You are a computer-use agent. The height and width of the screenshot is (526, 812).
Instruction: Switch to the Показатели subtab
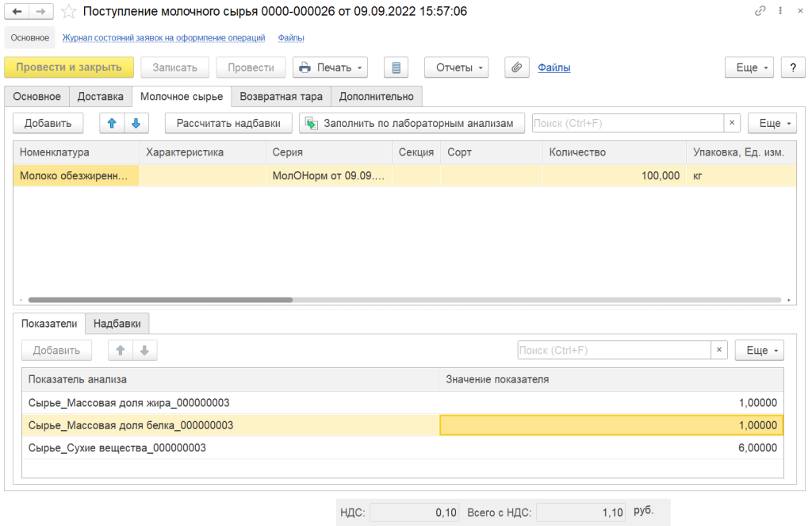tap(49, 324)
